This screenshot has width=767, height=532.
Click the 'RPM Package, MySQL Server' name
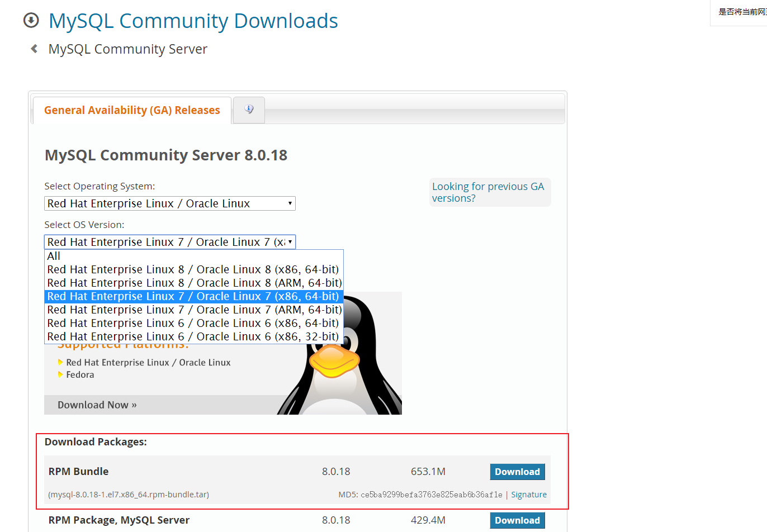[x=119, y=520]
